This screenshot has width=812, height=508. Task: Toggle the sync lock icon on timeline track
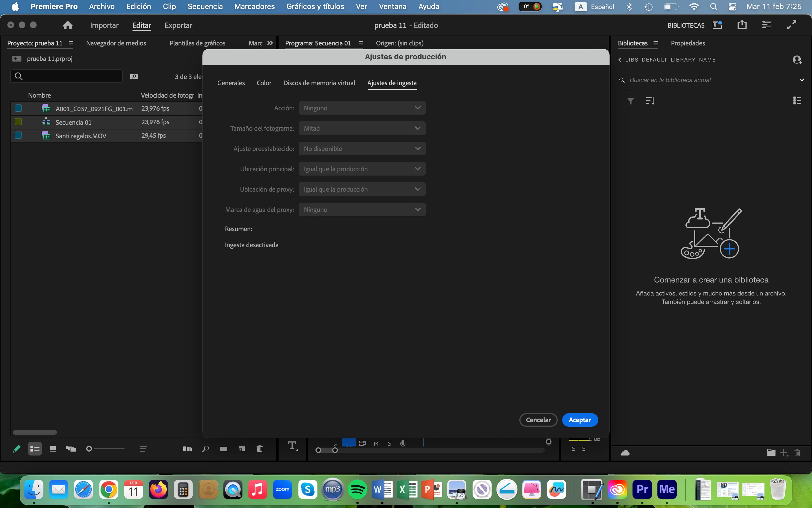pyautogui.click(x=362, y=443)
